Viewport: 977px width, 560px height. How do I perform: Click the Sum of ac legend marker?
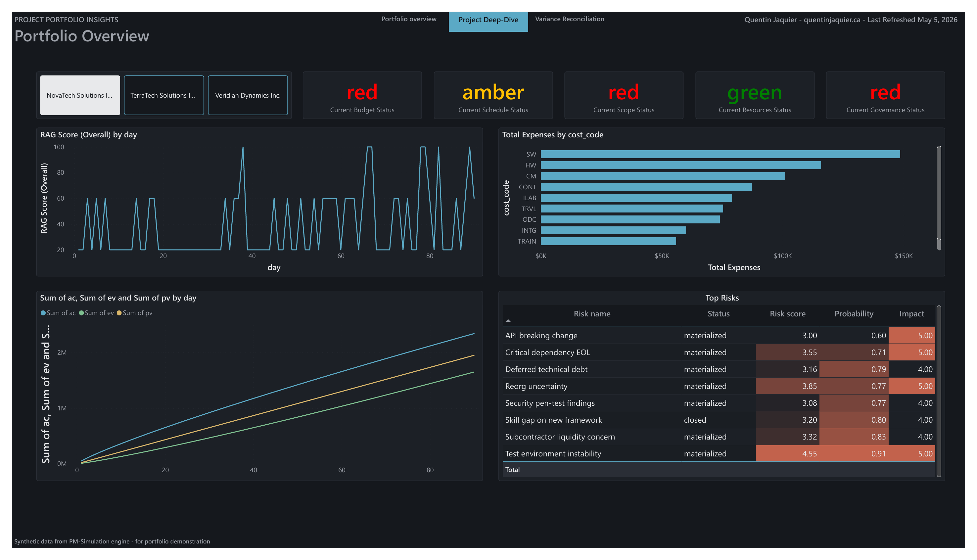tap(43, 313)
